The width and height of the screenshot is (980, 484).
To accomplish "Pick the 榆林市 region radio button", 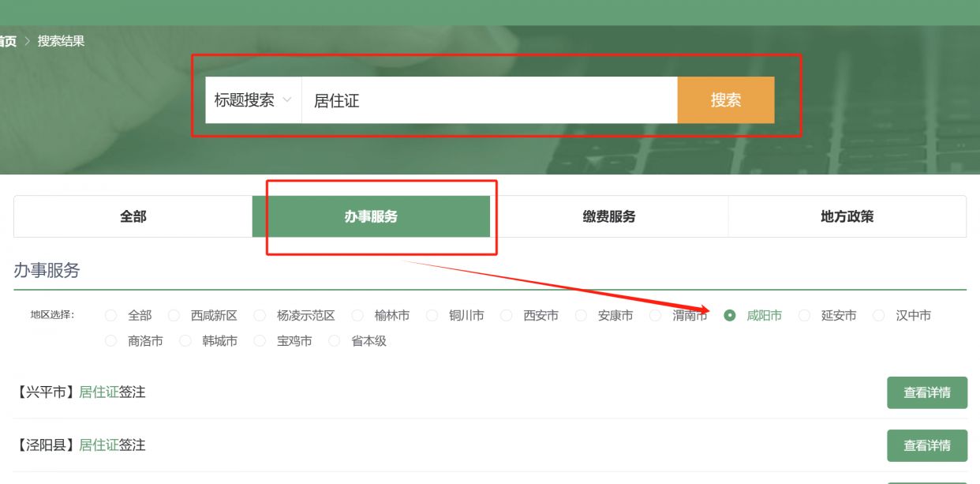I will (357, 316).
